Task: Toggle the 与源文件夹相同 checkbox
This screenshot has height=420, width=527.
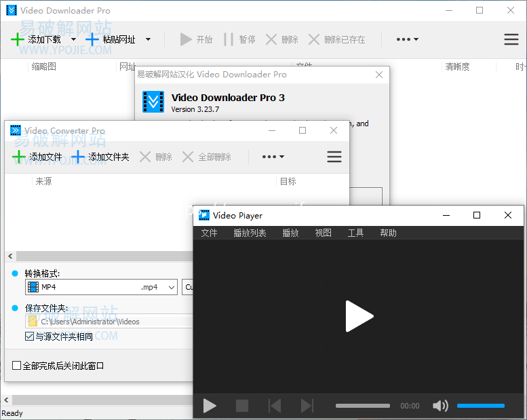Action: 29,337
